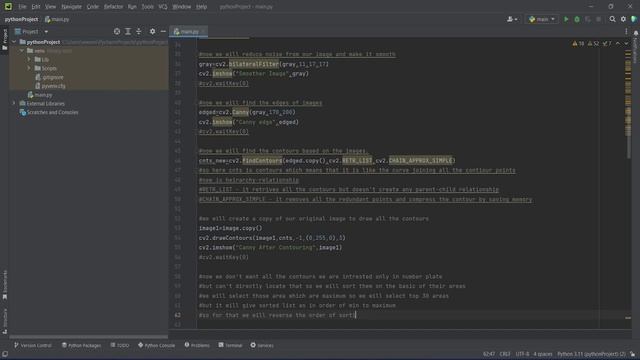Change file encoding UTF-8 in status bar

pos(522,354)
